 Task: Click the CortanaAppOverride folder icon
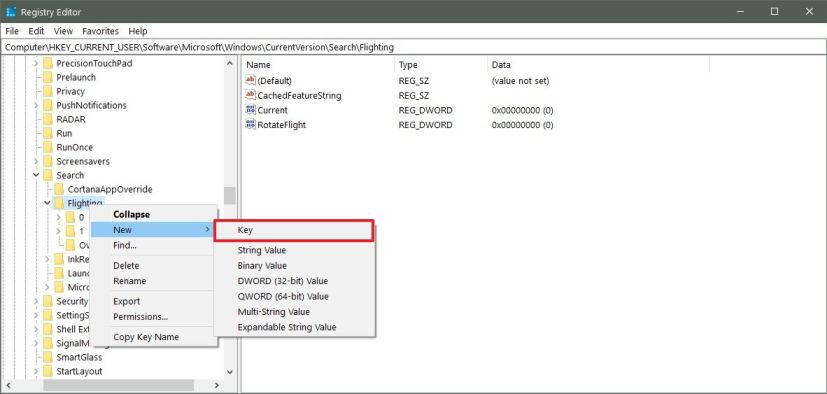point(59,189)
